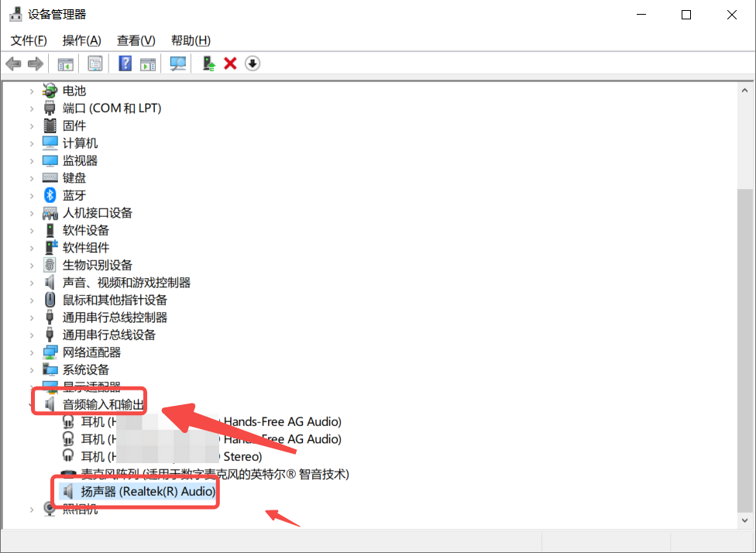Expand the 电池 (Battery) category
Screen dimensions: 756x553
click(x=32, y=91)
